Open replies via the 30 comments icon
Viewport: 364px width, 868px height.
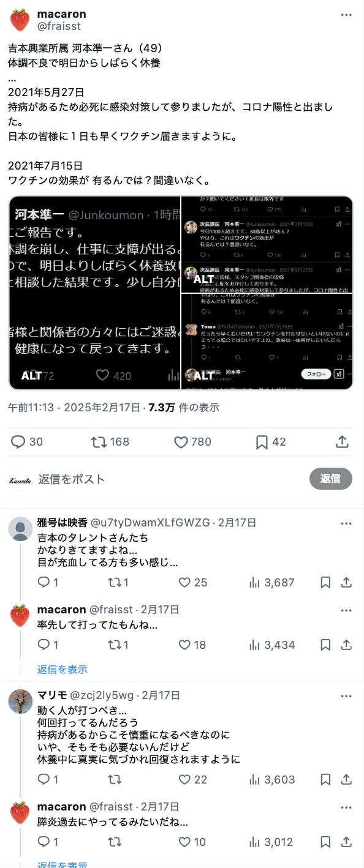pos(27,441)
